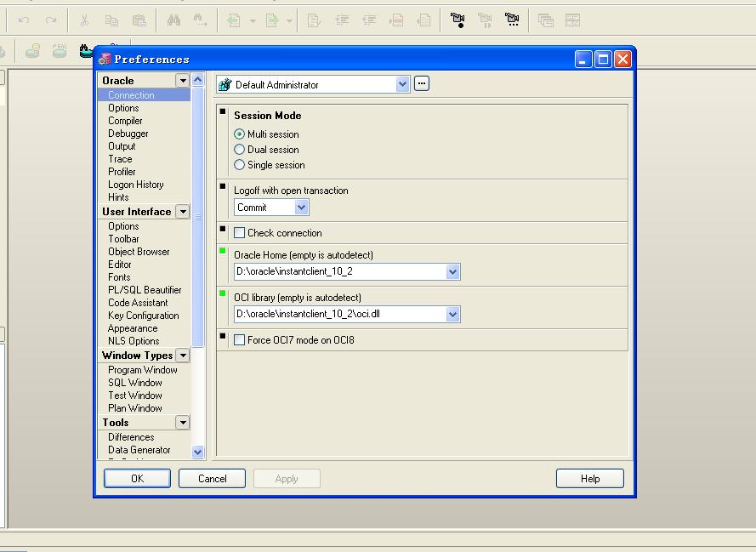Toggle Force OCI7 mode on OCI8 checkbox
The height and width of the screenshot is (552, 756).
(x=239, y=340)
